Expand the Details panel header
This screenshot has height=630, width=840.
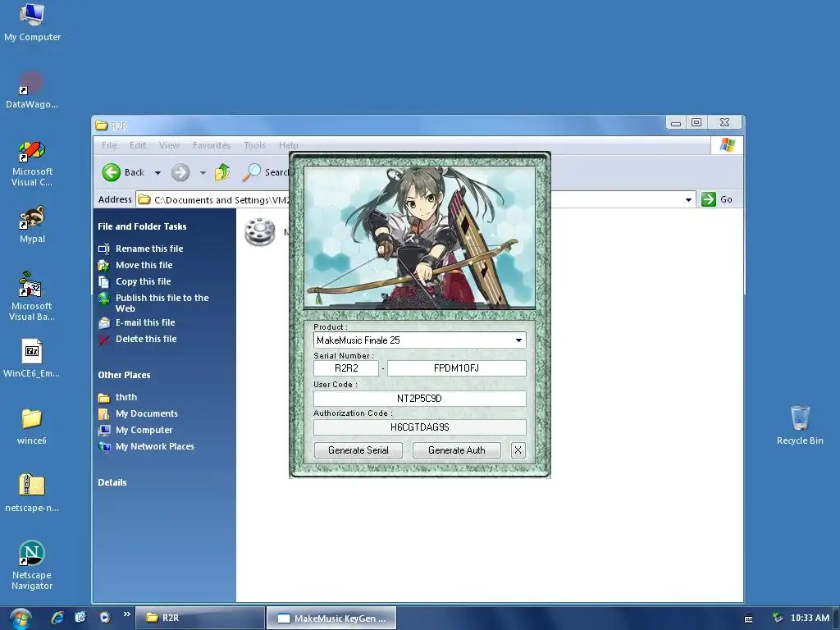112,482
